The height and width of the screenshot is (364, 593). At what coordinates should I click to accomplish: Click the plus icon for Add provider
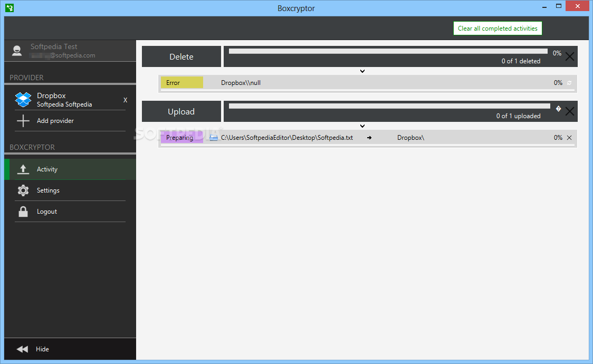pyautogui.click(x=23, y=121)
